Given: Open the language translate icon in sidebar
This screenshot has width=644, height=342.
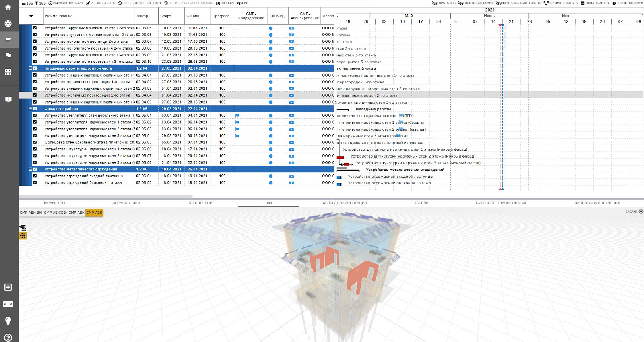Looking at the screenshot, I should (x=8, y=304).
